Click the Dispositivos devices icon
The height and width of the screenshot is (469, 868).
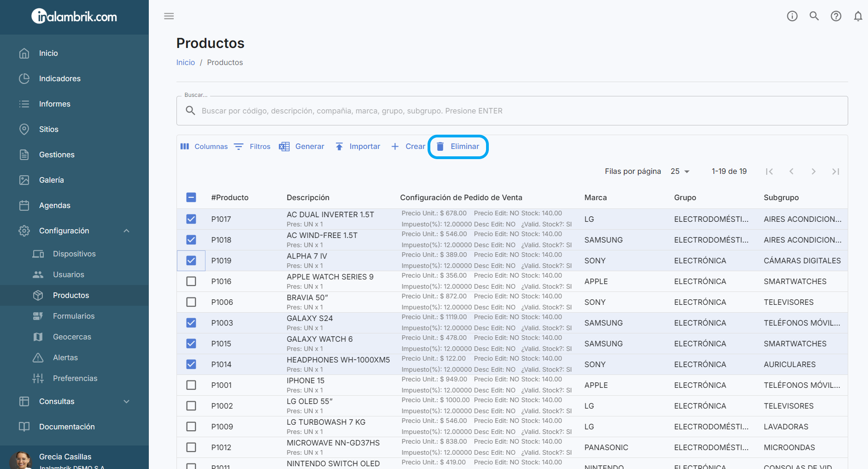(38, 254)
